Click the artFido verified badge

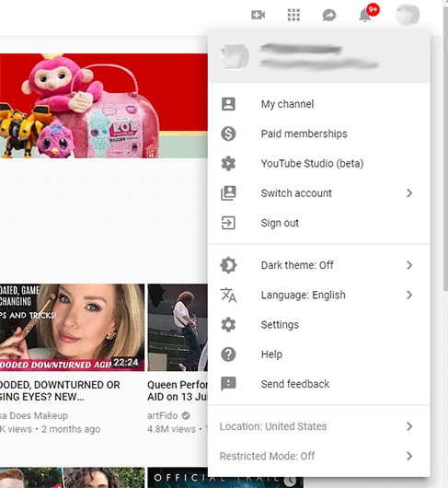[186, 415]
